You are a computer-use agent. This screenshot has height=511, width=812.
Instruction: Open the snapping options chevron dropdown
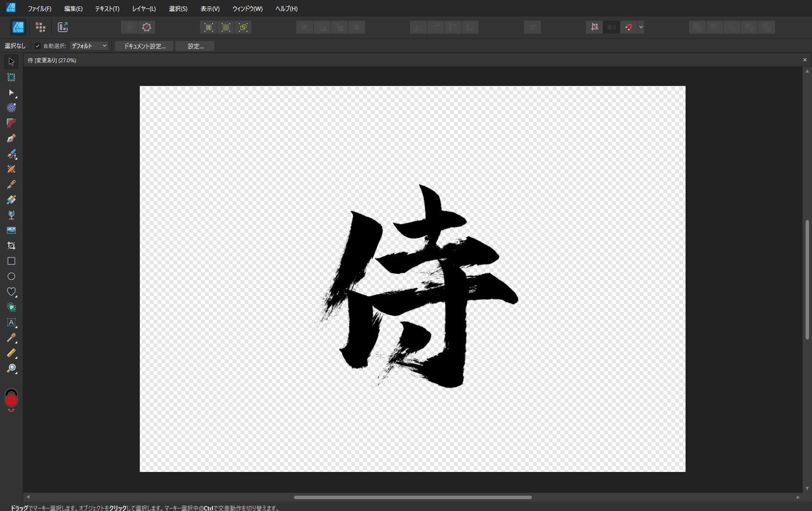pos(641,27)
